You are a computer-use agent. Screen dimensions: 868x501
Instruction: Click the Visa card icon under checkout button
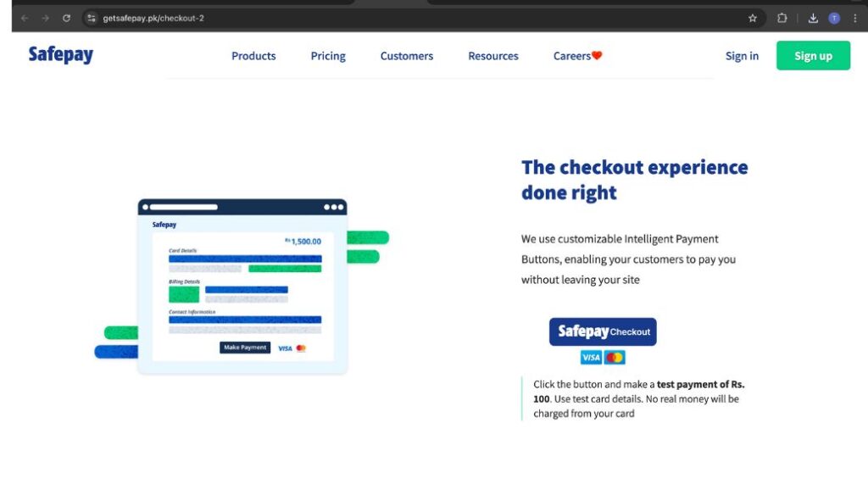tap(591, 357)
